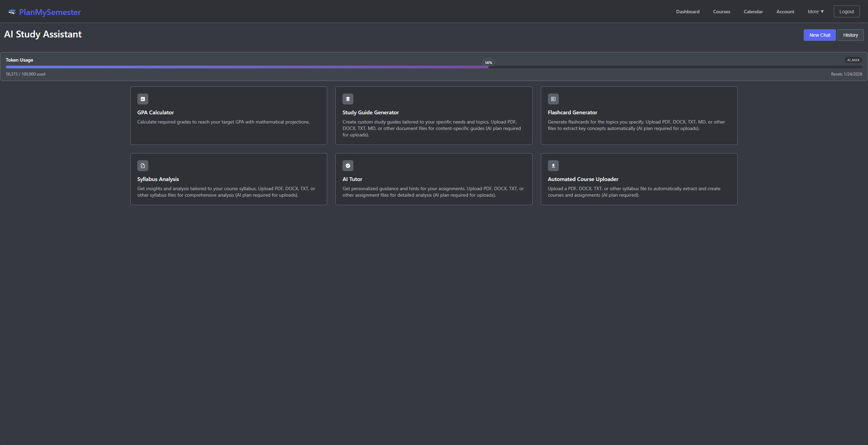
Task: Navigate to the Calendar section
Action: [x=753, y=11]
